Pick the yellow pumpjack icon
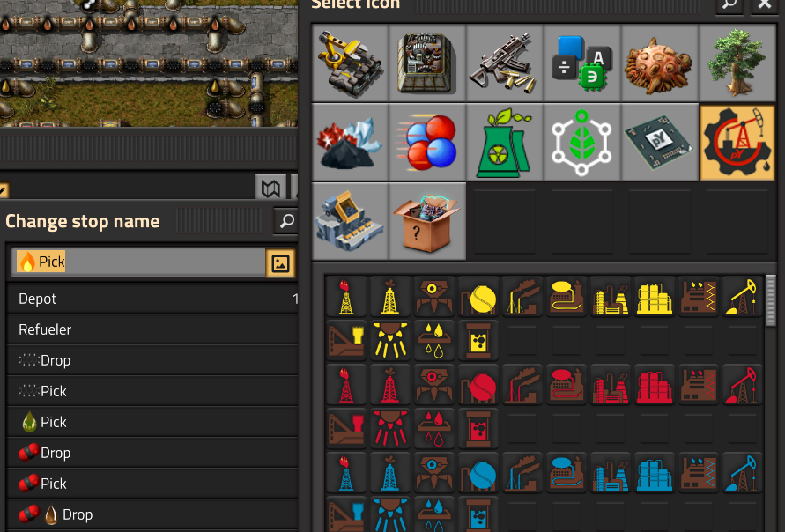 pos(743,298)
